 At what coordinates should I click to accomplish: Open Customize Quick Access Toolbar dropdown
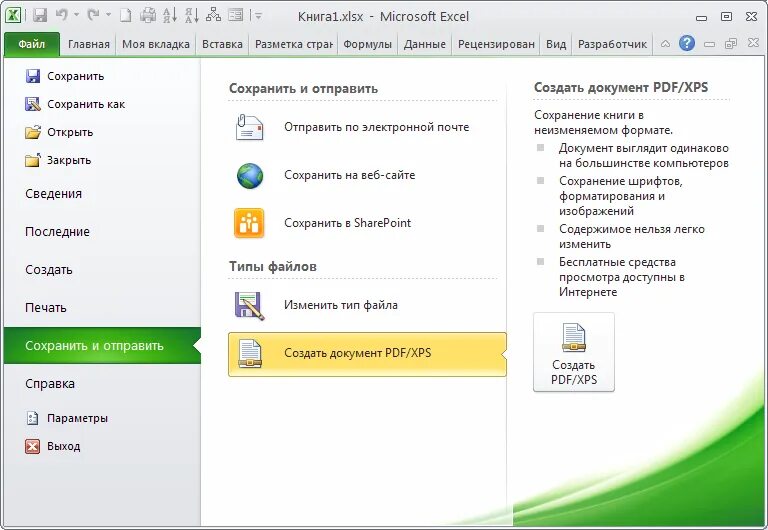258,16
